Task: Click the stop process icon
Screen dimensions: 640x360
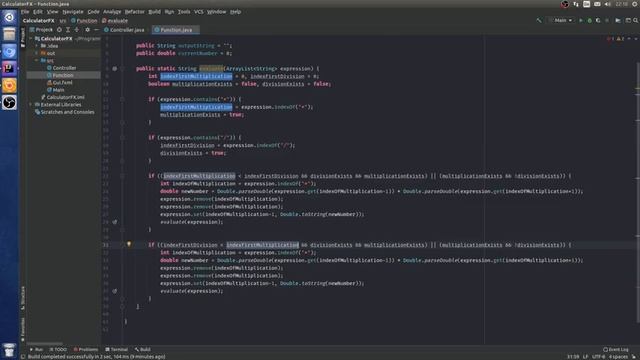Action: pyautogui.click(x=607, y=20)
